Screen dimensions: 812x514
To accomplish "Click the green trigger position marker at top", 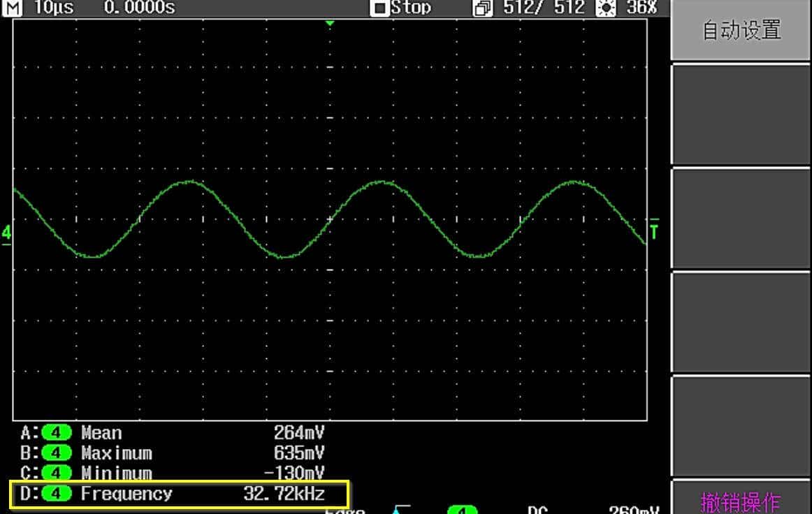I will (331, 24).
